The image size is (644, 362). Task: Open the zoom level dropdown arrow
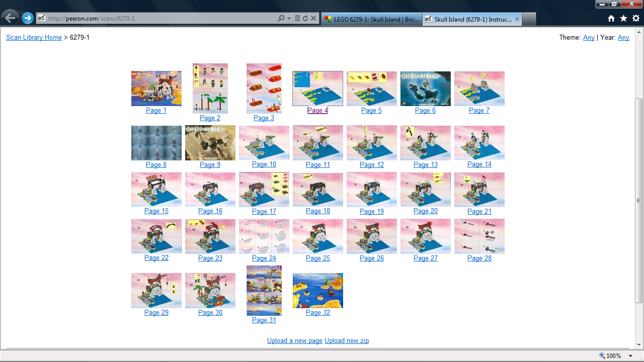631,356
